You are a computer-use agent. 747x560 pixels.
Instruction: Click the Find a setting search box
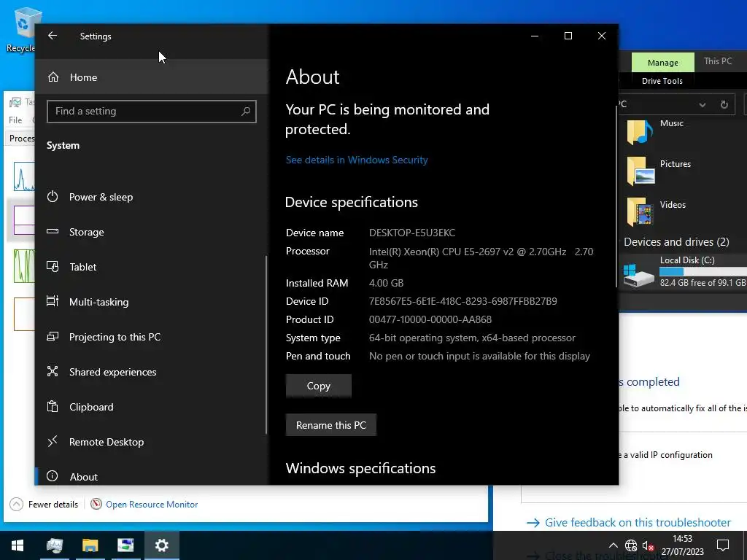click(152, 111)
